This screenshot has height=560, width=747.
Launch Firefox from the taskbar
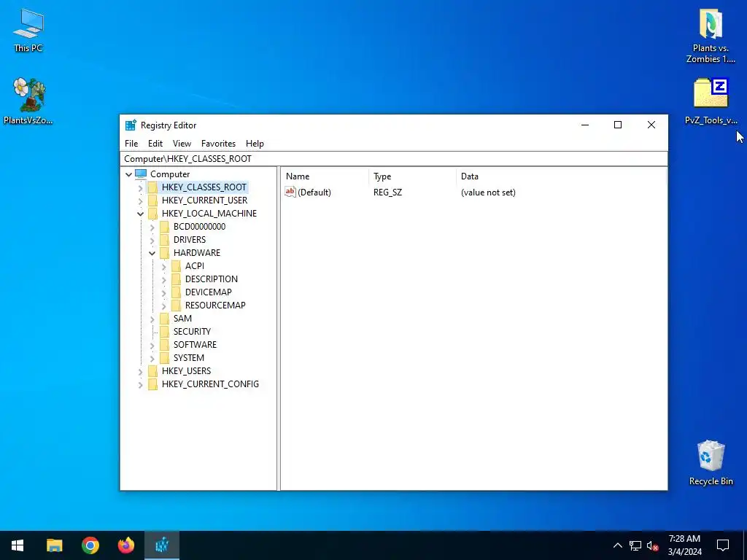click(x=125, y=545)
